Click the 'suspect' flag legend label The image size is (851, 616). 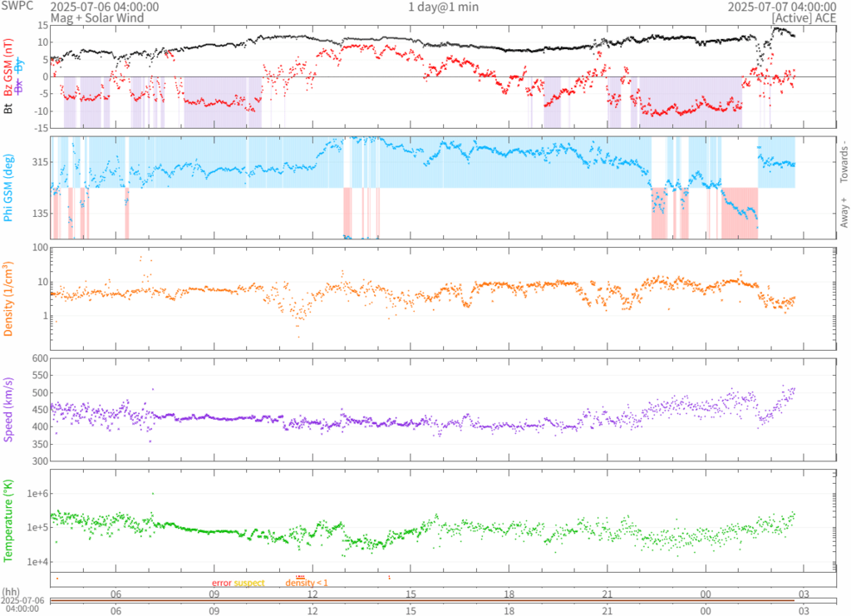[x=249, y=583]
